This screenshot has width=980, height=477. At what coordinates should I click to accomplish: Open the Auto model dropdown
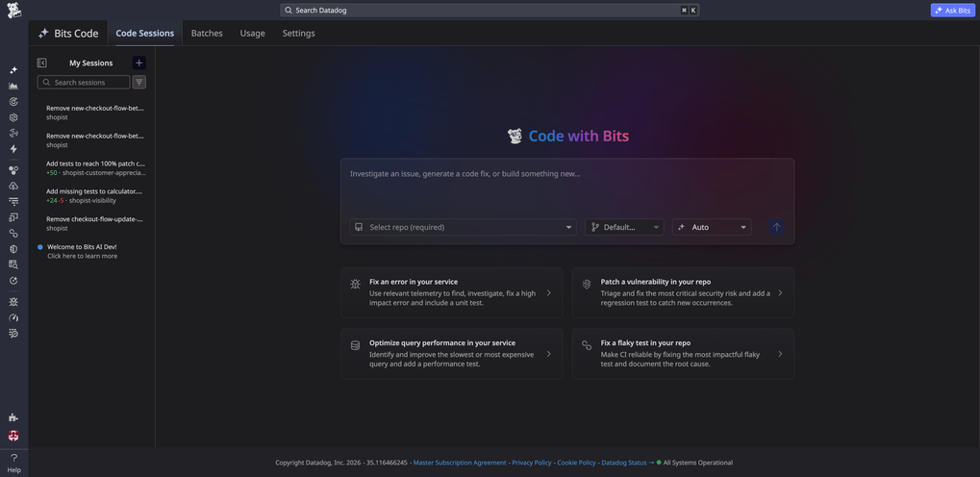712,227
